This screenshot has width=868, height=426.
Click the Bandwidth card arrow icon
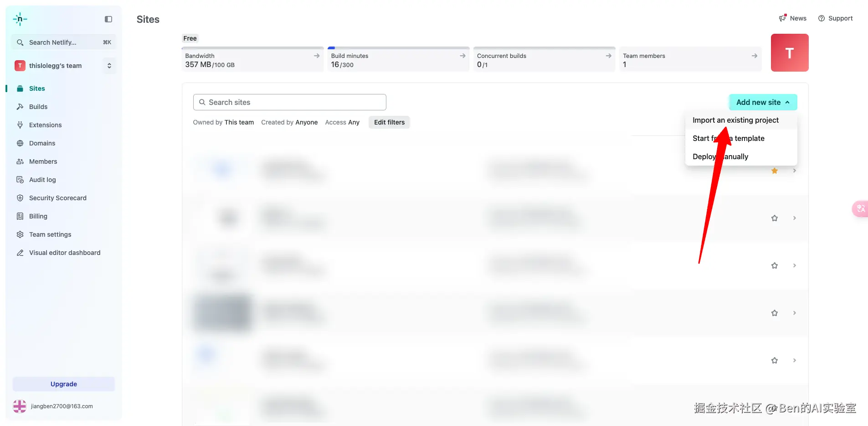317,56
